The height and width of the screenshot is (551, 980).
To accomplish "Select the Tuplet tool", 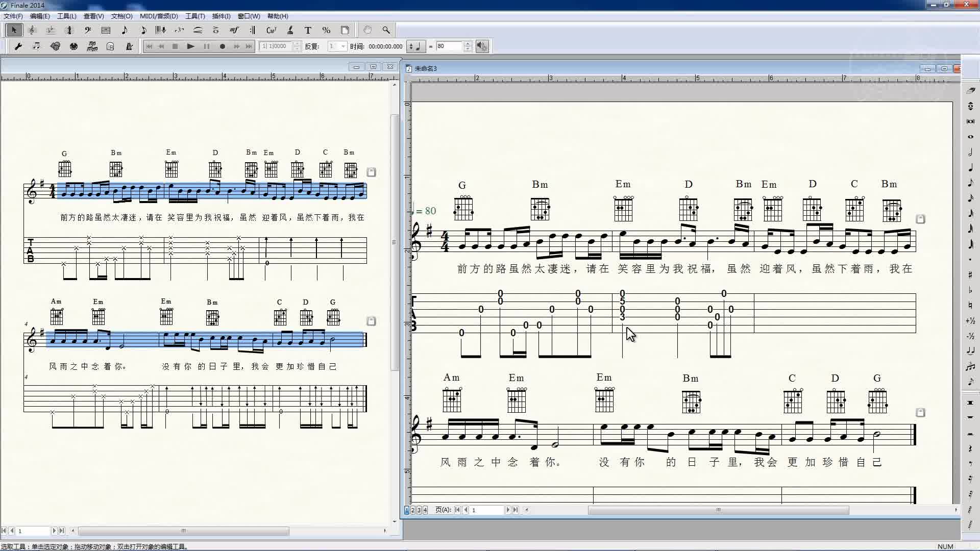I will [x=179, y=30].
